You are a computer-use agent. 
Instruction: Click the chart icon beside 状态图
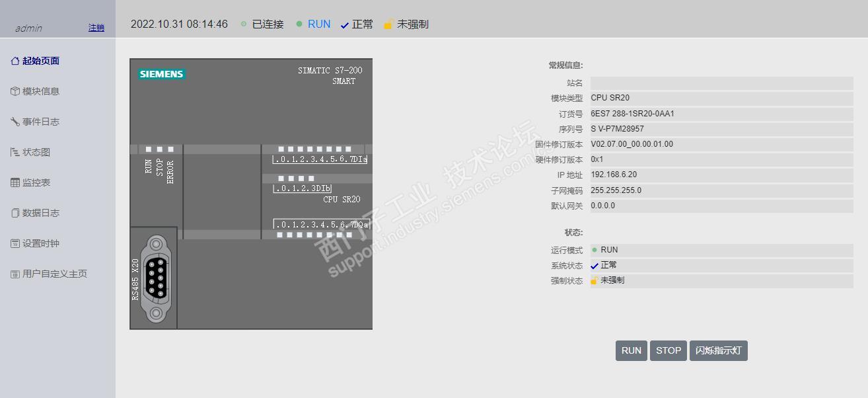(15, 152)
